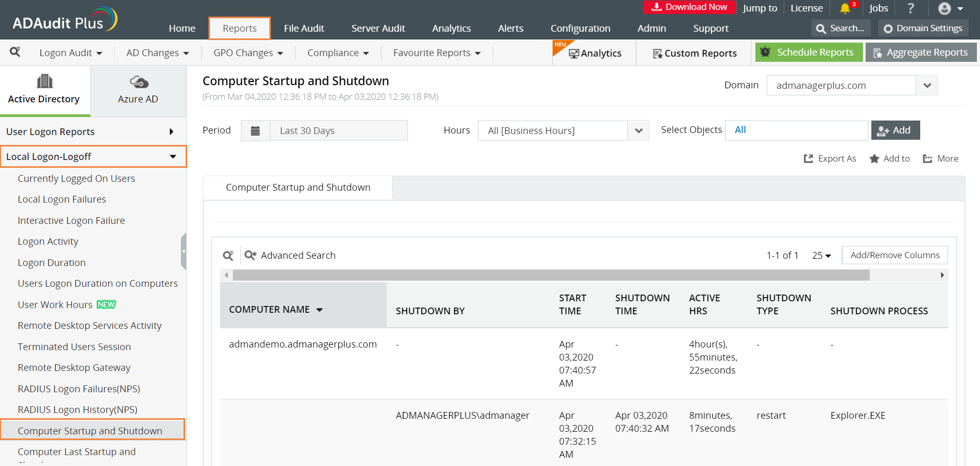Click the report search icon in sub-toolbar
The height and width of the screenshot is (466, 980).
[x=15, y=52]
